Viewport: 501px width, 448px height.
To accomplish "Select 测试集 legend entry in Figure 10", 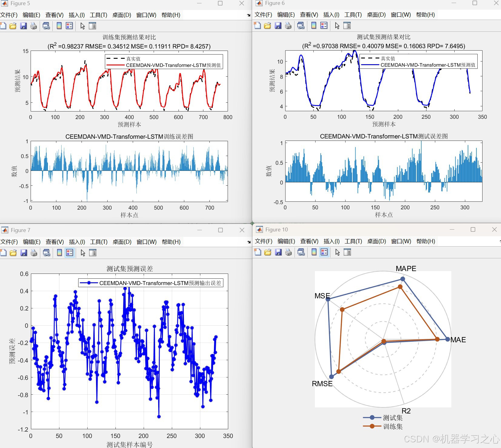I will point(383,418).
